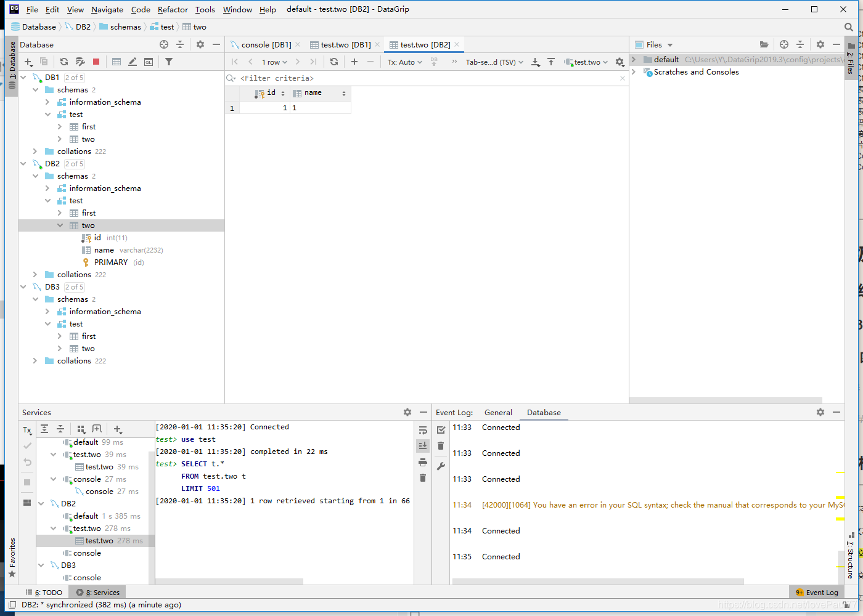Open 6: TODO tool window button

coord(44,593)
